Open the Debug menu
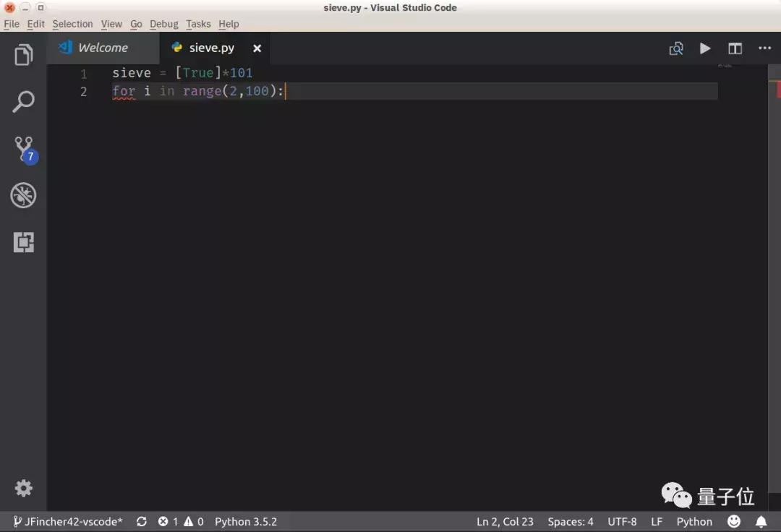Screen dimensions: 781x532 (163, 24)
